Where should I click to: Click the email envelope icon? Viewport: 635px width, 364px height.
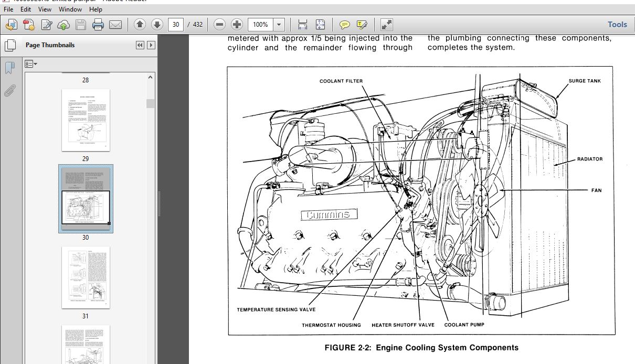115,24
